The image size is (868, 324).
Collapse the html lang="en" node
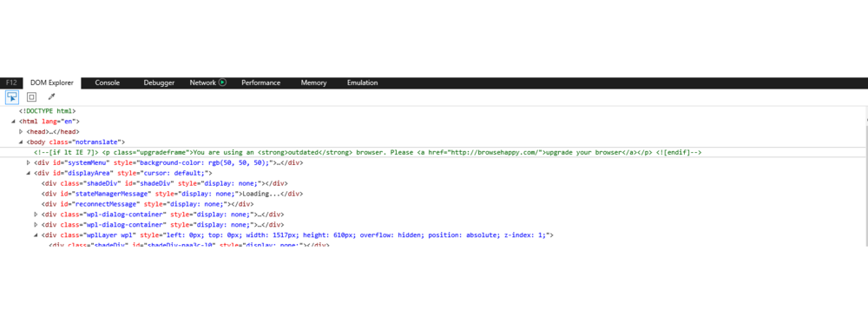point(13,122)
